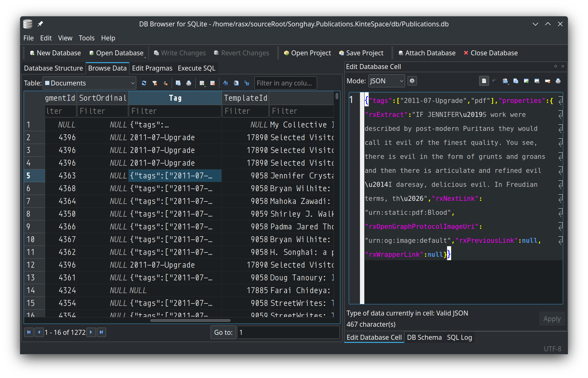Print the currently browsed table data
588x378 pixels.
click(x=189, y=83)
